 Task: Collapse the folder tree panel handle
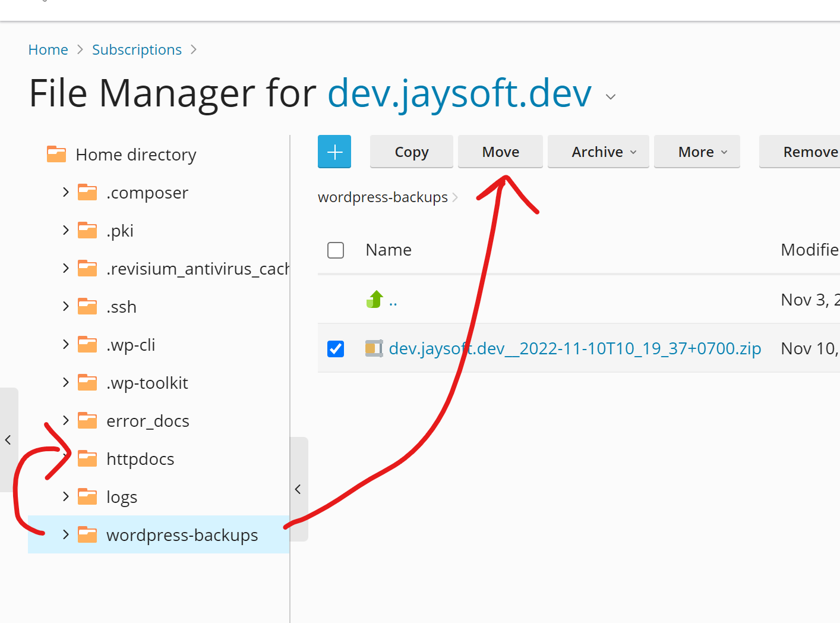(x=298, y=489)
